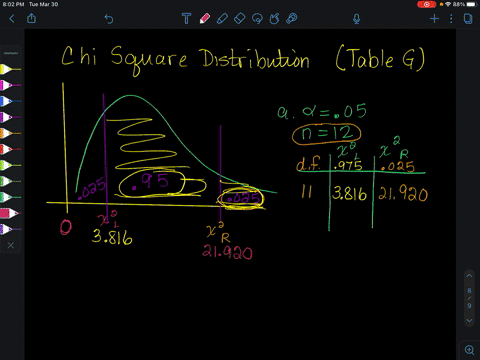Screen dimensions: 480x360
Task: Tap the microphone to record audio
Action: pyautogui.click(x=356, y=19)
